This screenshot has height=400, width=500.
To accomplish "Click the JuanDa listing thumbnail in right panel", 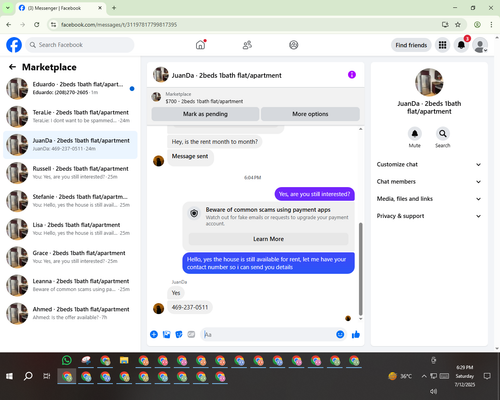I will [x=429, y=82].
